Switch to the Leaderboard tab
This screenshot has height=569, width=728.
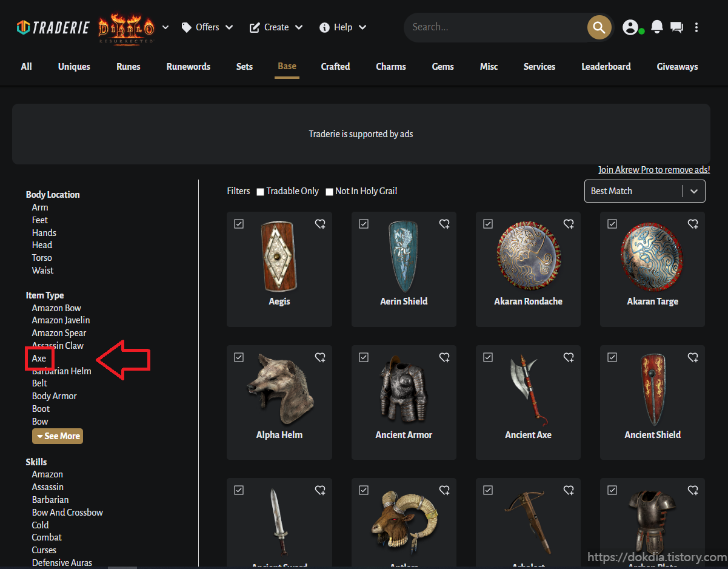[606, 67]
